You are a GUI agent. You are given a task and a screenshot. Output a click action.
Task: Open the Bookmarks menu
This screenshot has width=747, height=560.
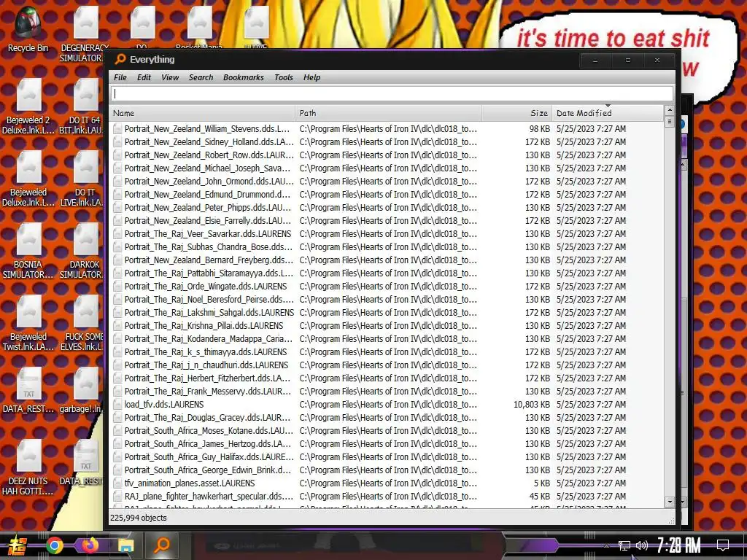(x=243, y=77)
